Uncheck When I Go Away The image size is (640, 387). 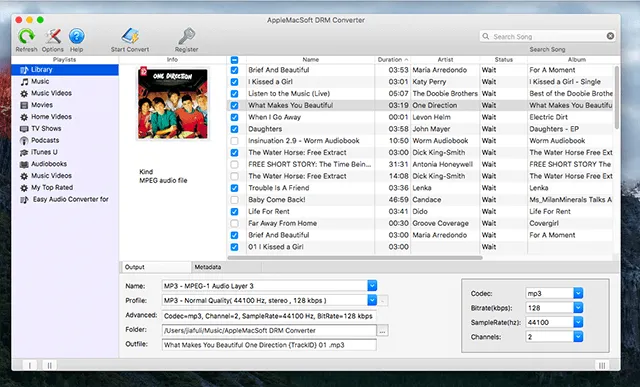[234, 117]
